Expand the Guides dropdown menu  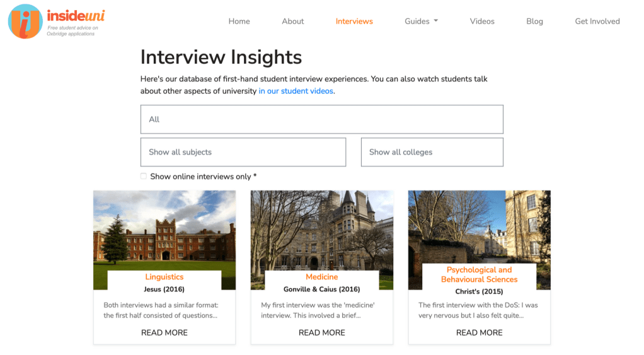[421, 21]
